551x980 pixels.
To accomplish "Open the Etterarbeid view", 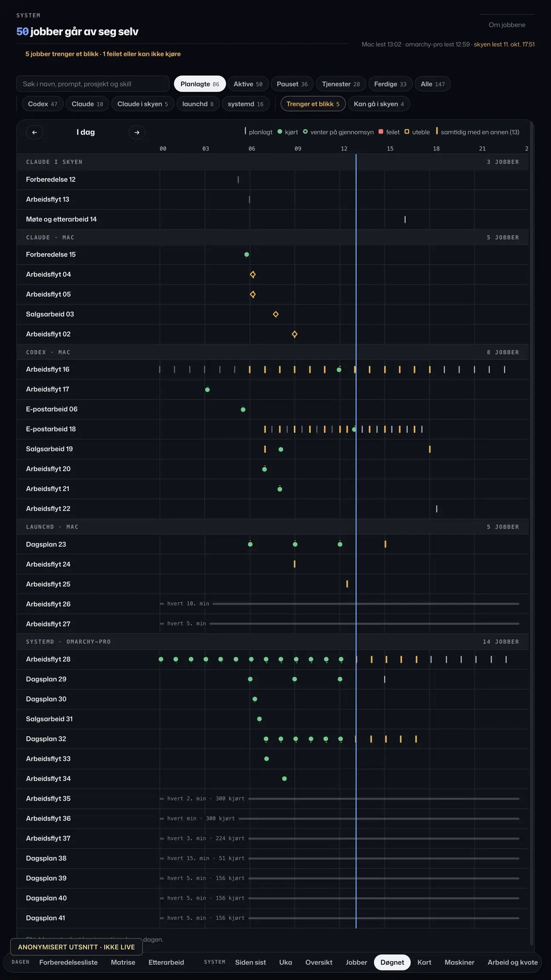I will click(166, 962).
